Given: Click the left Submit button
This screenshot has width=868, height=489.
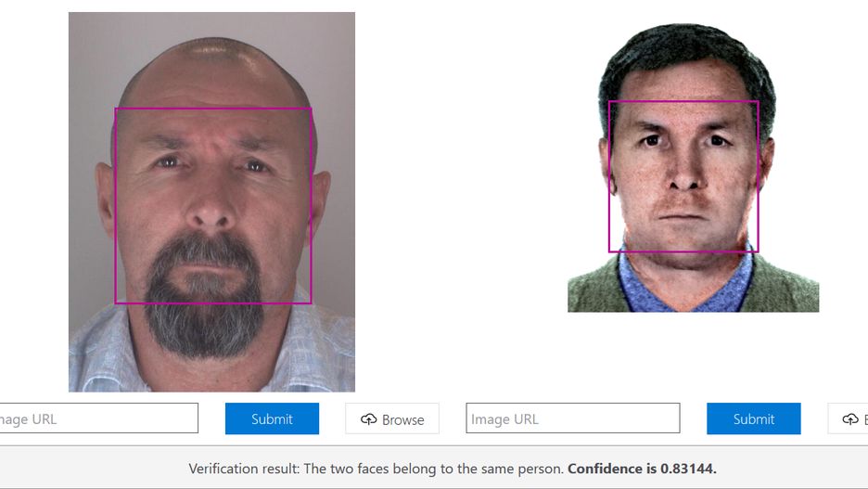Looking at the screenshot, I should (x=272, y=418).
